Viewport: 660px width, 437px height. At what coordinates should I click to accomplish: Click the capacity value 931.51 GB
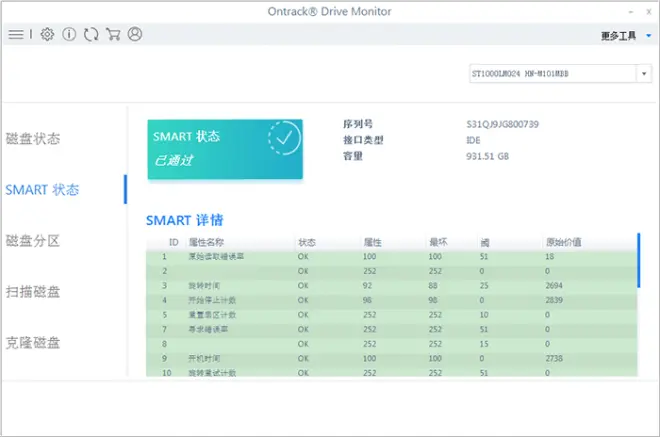487,157
